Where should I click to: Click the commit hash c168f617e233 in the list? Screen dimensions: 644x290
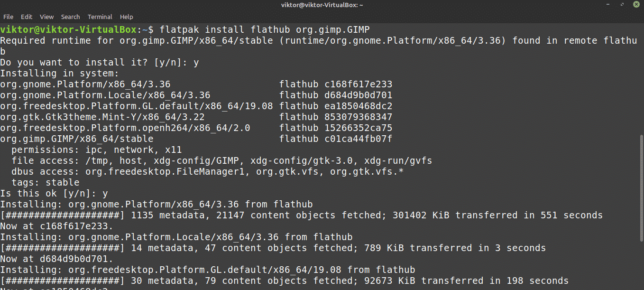pos(358,84)
